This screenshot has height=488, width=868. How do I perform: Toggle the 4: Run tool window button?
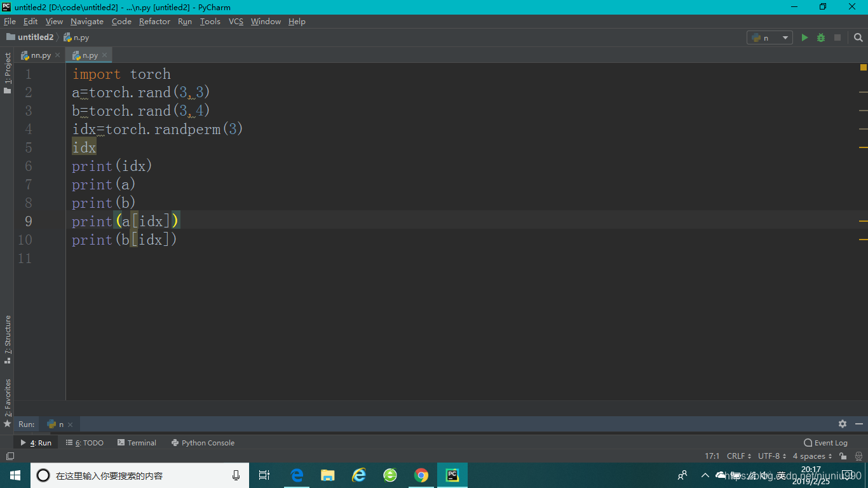36,443
